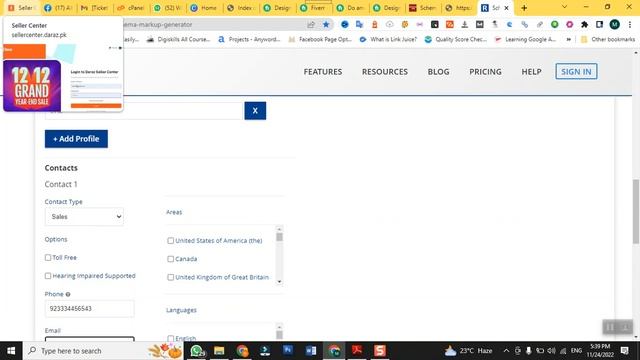Image resolution: width=640 pixels, height=360 pixels.
Task: Open Microsoft Word from the taskbar
Action: click(x=311, y=351)
